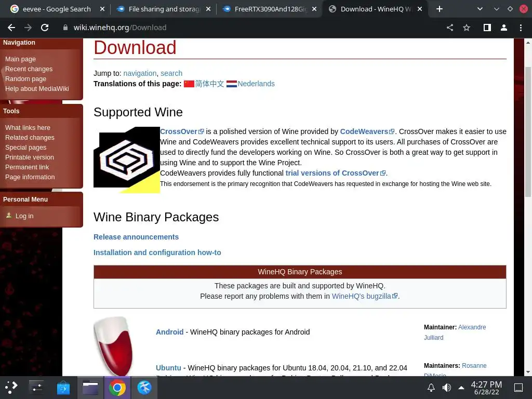Click the scrollbar down arrow
The height and width of the screenshot is (399, 532).
coord(528,372)
